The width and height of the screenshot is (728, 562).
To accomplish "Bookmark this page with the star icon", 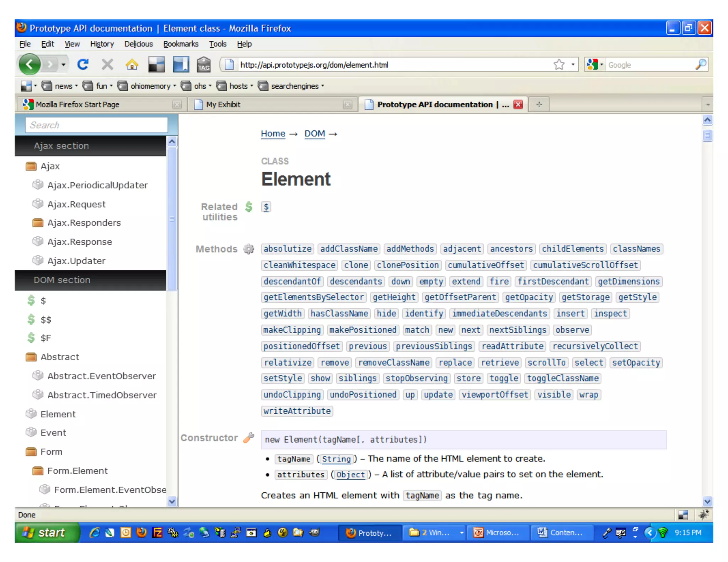I will tap(559, 65).
